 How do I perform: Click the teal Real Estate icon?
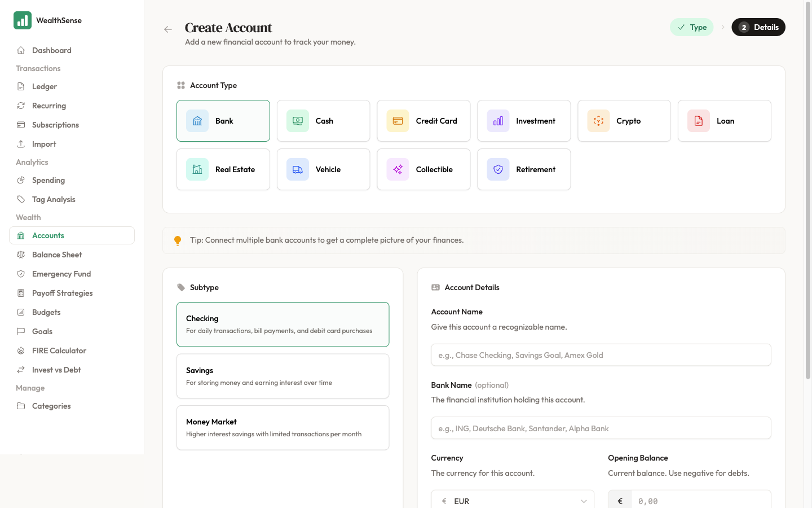197,169
